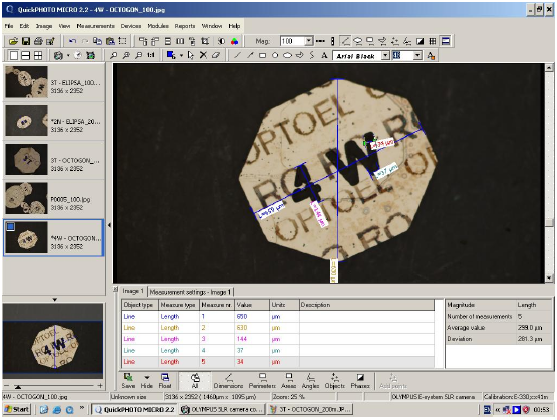Toggle the length measurement tool in the top toolbar
This screenshot has width=557, height=420.
pyautogui.click(x=345, y=41)
